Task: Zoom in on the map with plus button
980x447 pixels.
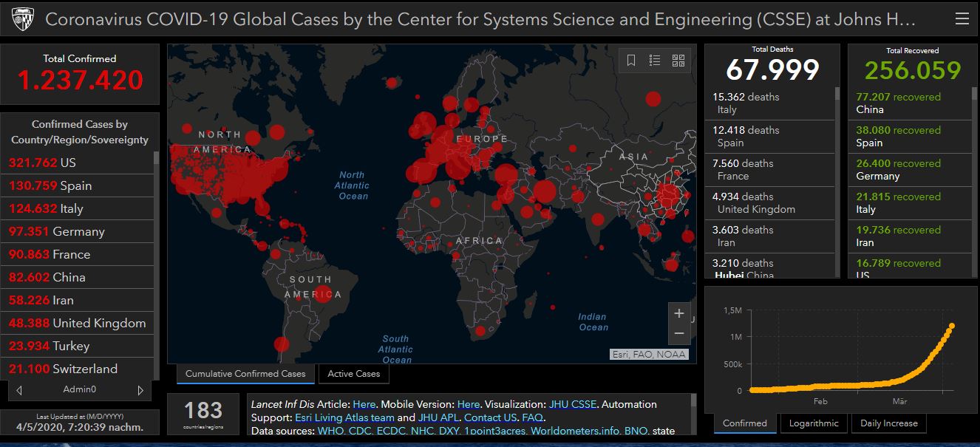Action: 678,313
